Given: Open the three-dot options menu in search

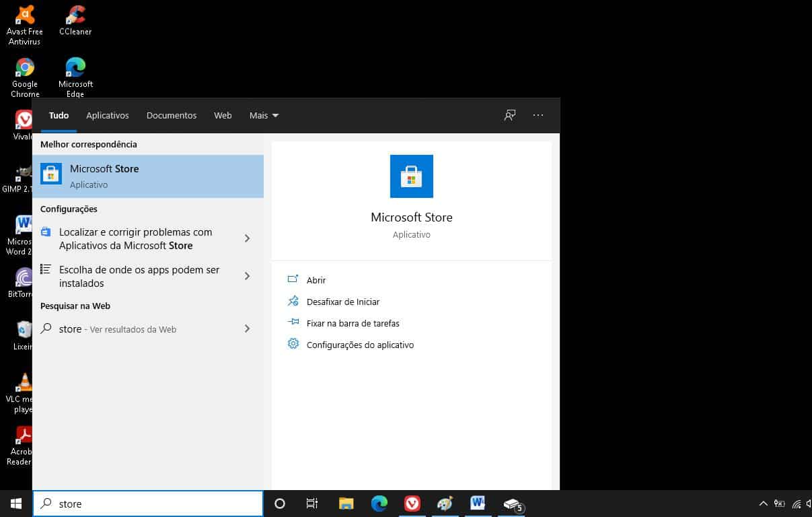Looking at the screenshot, I should 538,115.
